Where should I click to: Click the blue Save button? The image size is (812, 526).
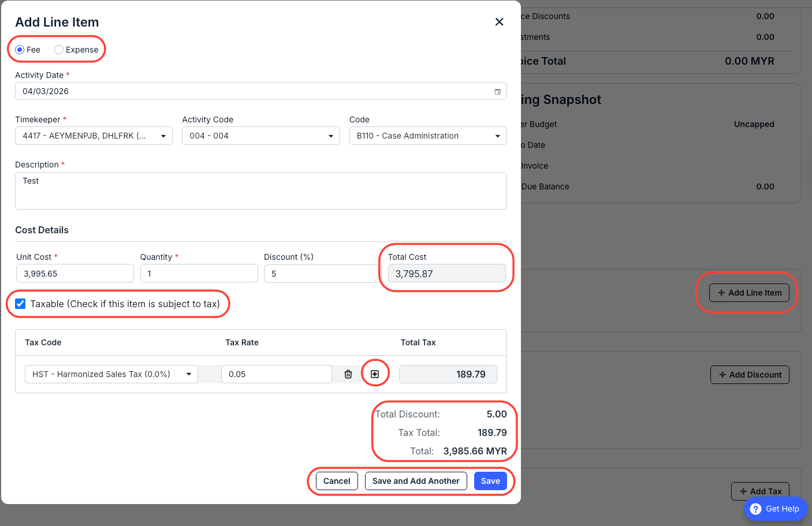[x=490, y=481]
